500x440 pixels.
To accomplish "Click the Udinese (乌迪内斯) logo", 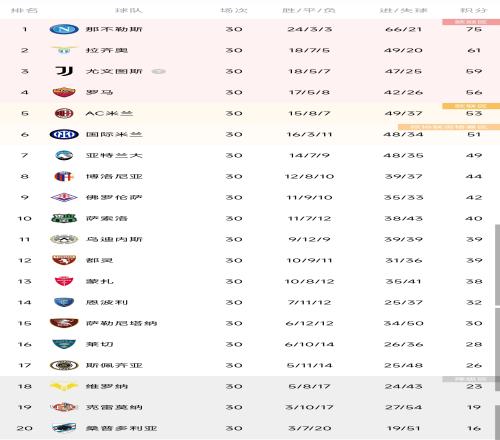I will coord(64,239).
